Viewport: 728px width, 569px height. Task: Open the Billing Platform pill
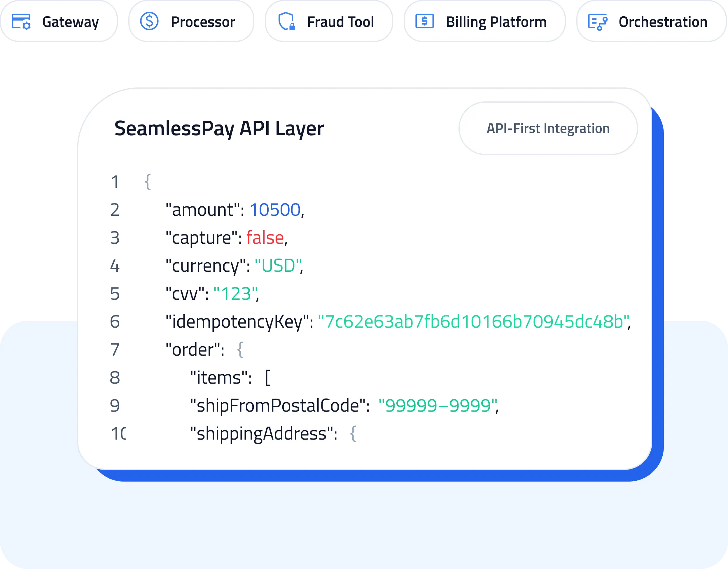pos(496,22)
